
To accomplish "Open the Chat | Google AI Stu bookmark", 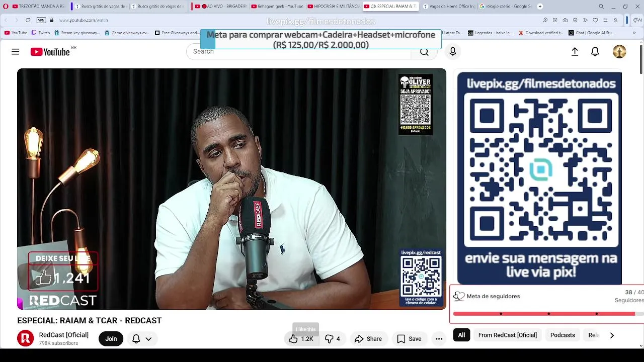I will tap(591, 33).
